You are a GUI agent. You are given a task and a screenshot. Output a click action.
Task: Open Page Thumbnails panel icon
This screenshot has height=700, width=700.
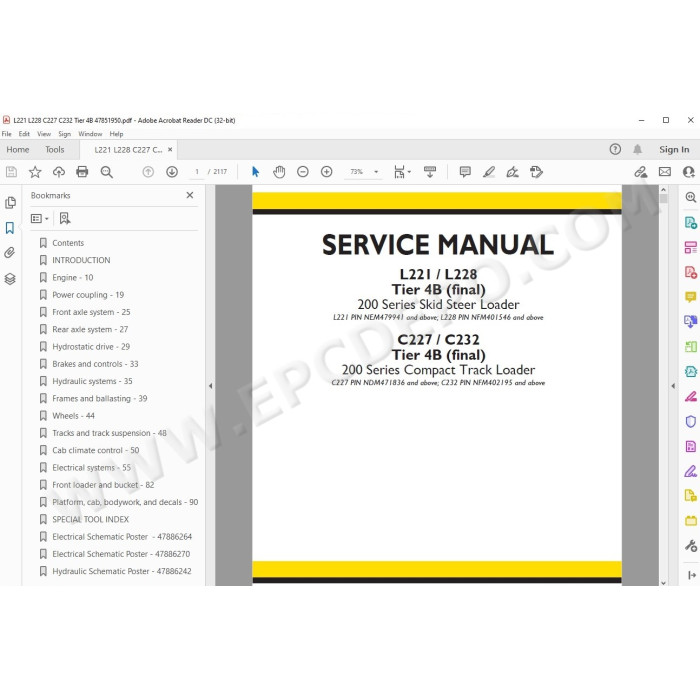tap(10, 202)
